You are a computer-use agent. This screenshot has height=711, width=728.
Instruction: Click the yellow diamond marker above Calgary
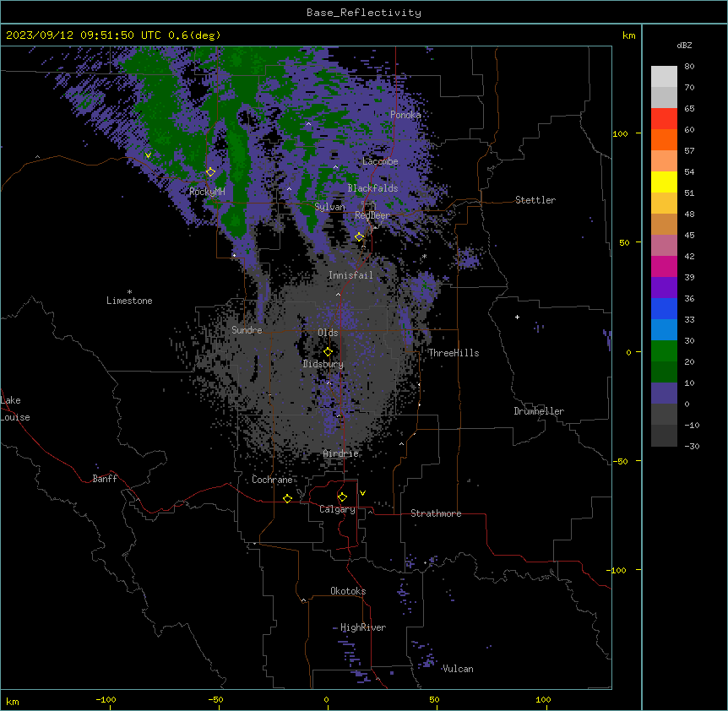click(342, 497)
